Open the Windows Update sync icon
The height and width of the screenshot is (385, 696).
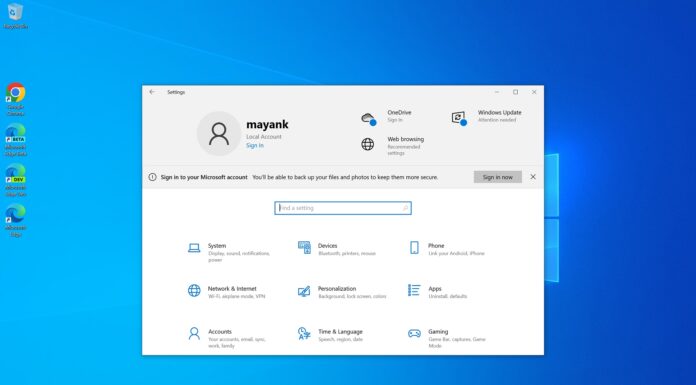coord(459,118)
